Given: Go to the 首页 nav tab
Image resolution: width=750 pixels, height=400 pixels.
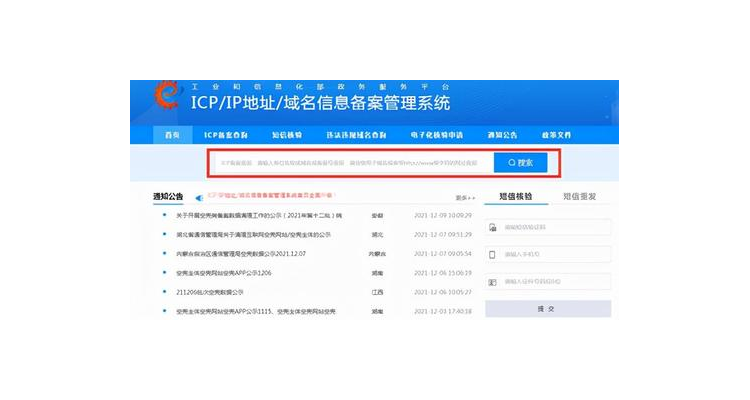Looking at the screenshot, I should click(x=172, y=135).
